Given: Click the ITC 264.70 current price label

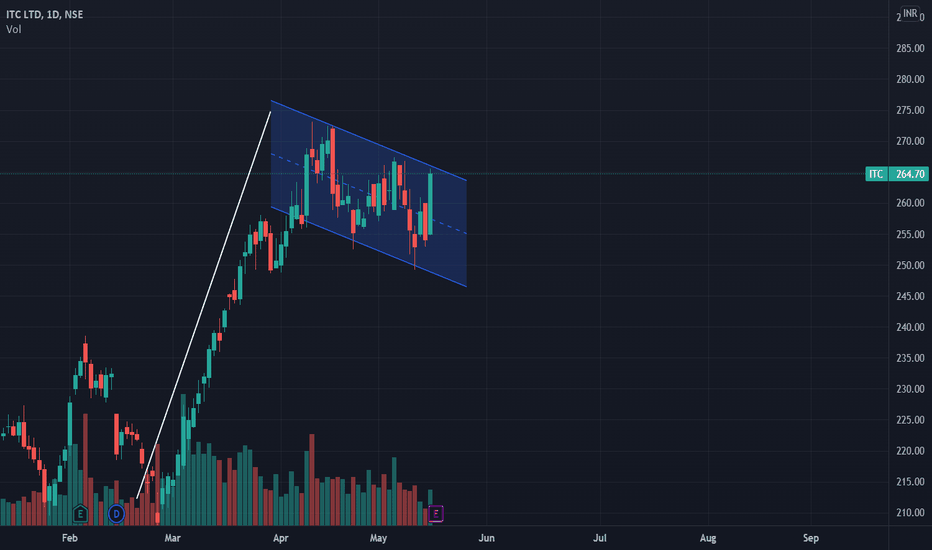Looking at the screenshot, I should pos(898,174).
